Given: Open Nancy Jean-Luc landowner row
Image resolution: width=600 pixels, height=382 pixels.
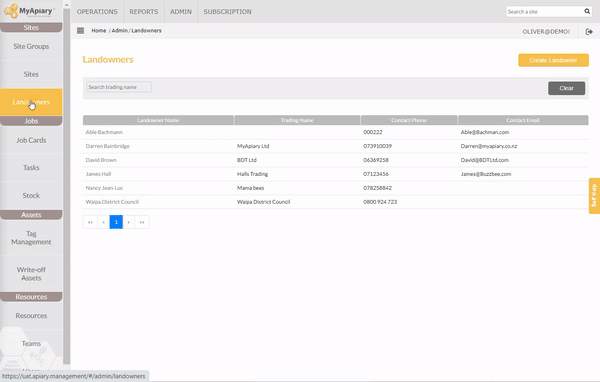Looking at the screenshot, I should pos(336,188).
